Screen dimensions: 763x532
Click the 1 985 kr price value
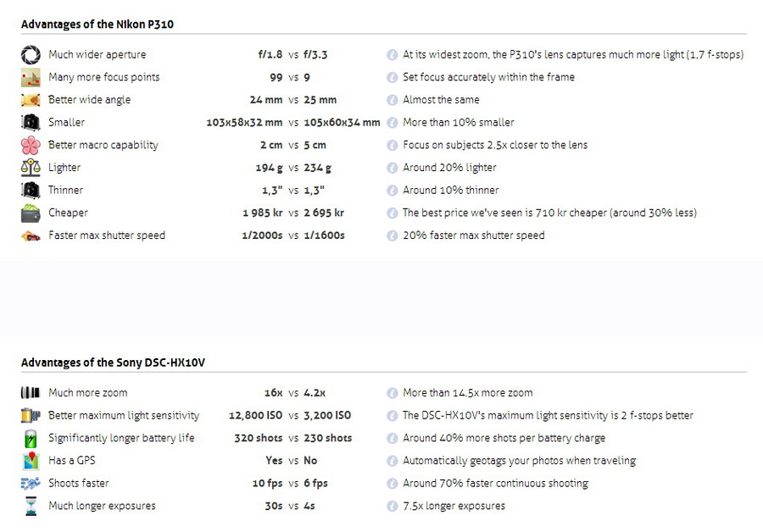coord(263,213)
